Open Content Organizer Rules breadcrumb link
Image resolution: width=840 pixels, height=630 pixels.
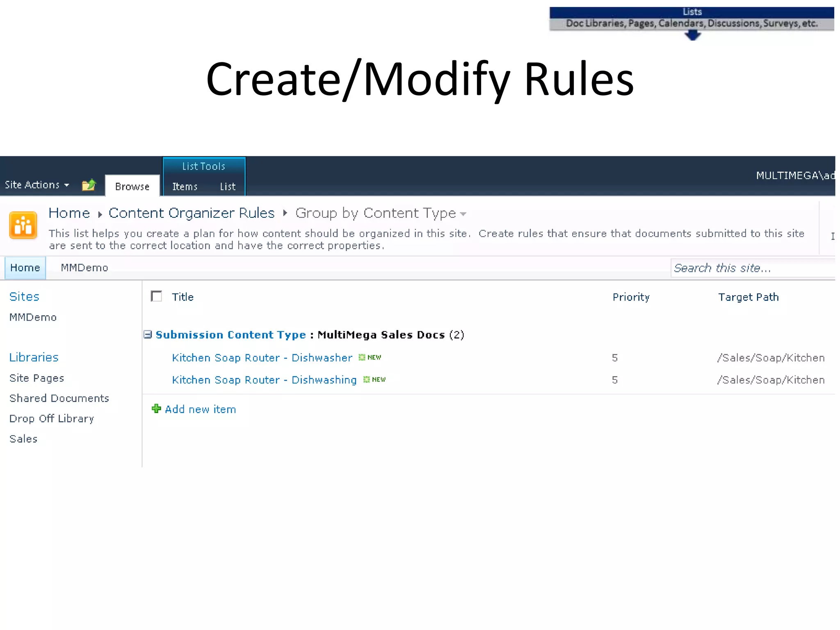[192, 213]
